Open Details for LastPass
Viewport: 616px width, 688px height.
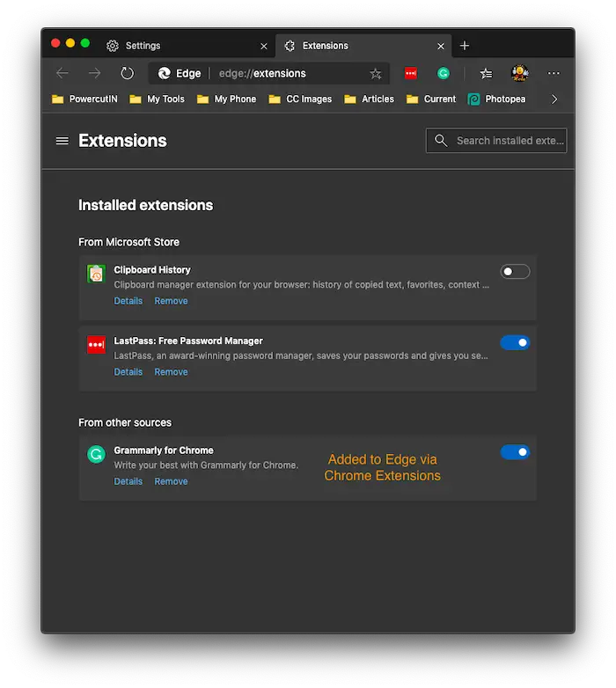[x=128, y=372]
